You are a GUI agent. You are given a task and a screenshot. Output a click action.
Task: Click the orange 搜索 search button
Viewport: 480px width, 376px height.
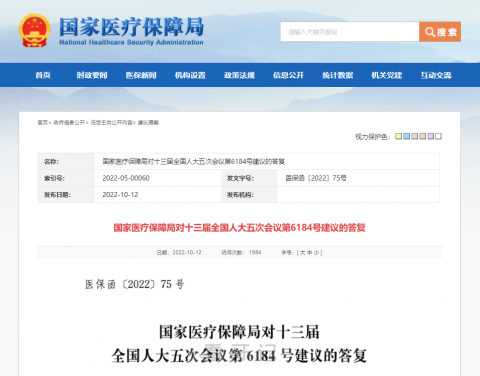click(x=440, y=32)
